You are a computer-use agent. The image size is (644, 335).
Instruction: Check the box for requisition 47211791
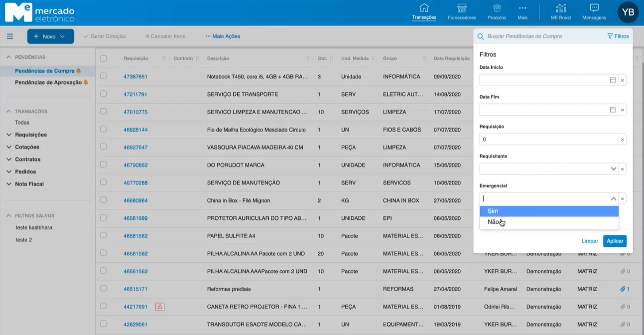click(103, 94)
